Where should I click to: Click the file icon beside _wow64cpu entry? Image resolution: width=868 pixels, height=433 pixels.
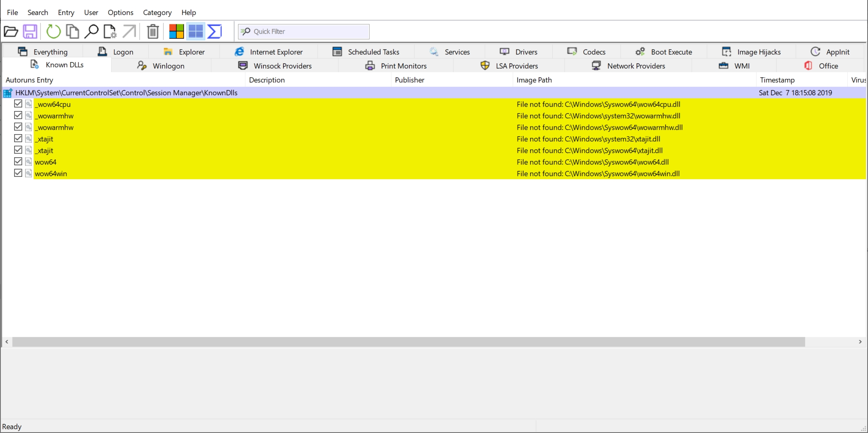point(28,104)
